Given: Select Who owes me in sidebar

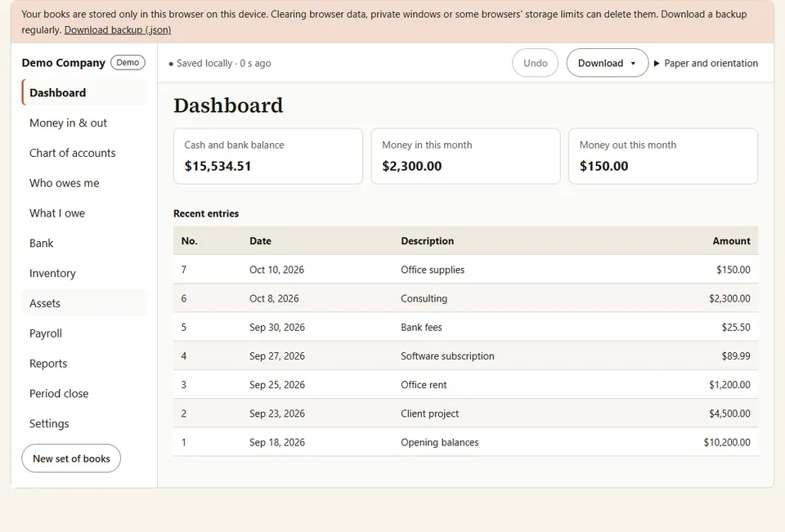Looking at the screenshot, I should tap(84, 183).
